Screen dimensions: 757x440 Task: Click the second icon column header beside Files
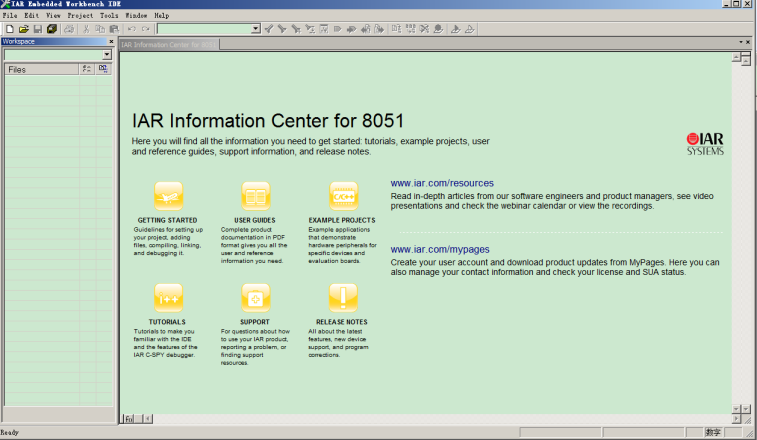point(103,70)
